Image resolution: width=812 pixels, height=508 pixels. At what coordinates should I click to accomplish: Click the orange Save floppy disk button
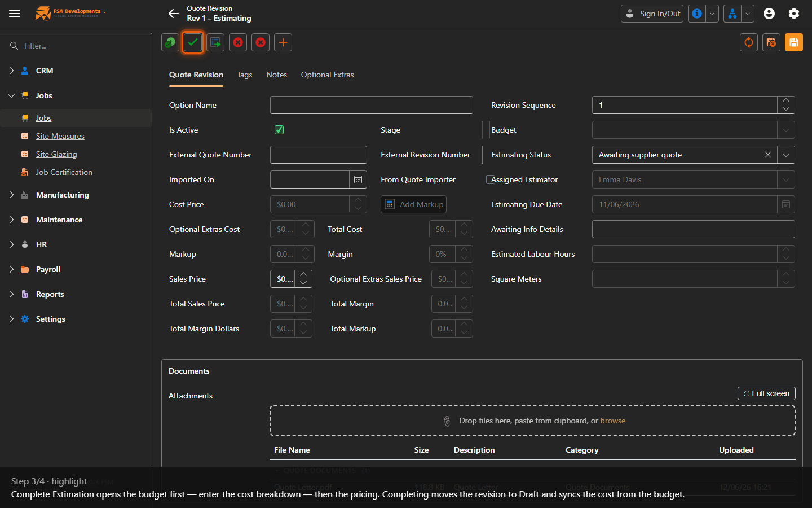tap(794, 42)
